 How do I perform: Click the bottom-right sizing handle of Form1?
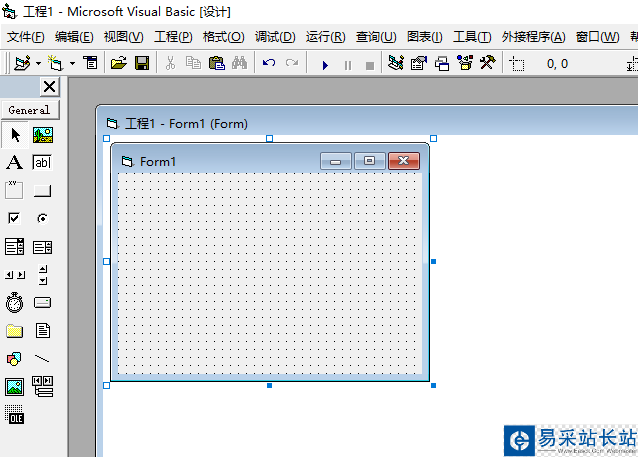pos(433,385)
